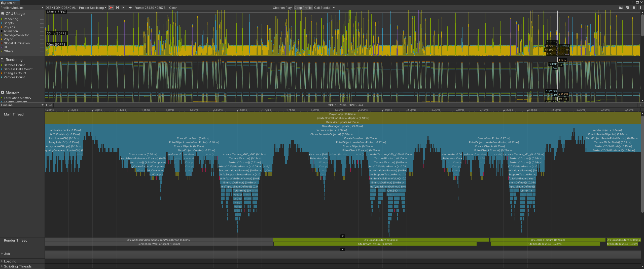Open the Call Stacks dropdown arrow
The width and height of the screenshot is (644, 269).
coord(334,8)
